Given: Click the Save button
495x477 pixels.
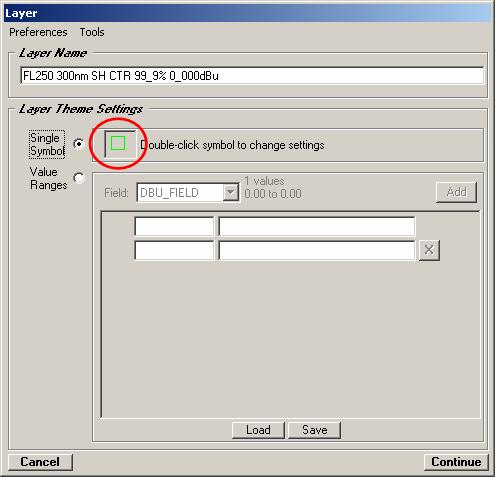Looking at the screenshot, I should pyautogui.click(x=314, y=430).
